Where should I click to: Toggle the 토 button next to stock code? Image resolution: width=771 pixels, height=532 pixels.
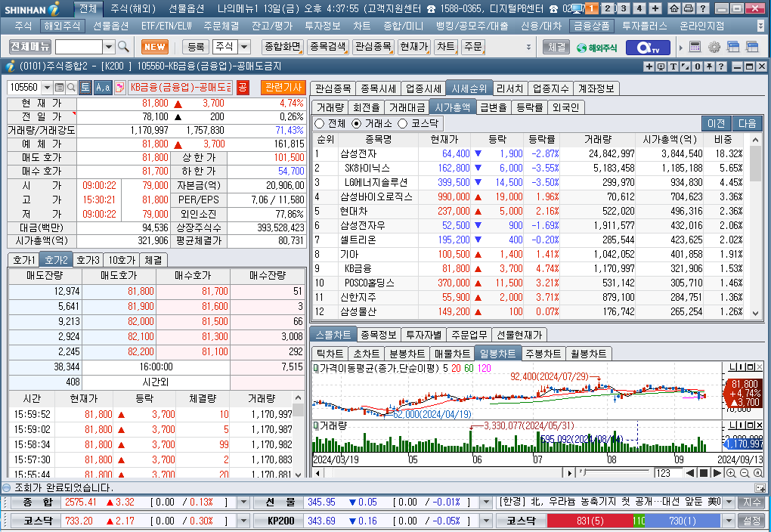pyautogui.click(x=85, y=88)
